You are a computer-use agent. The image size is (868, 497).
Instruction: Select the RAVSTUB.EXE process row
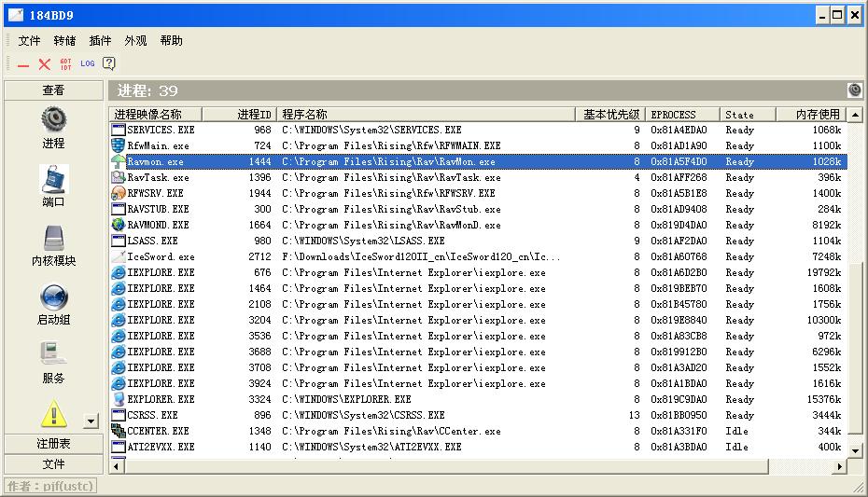point(478,209)
